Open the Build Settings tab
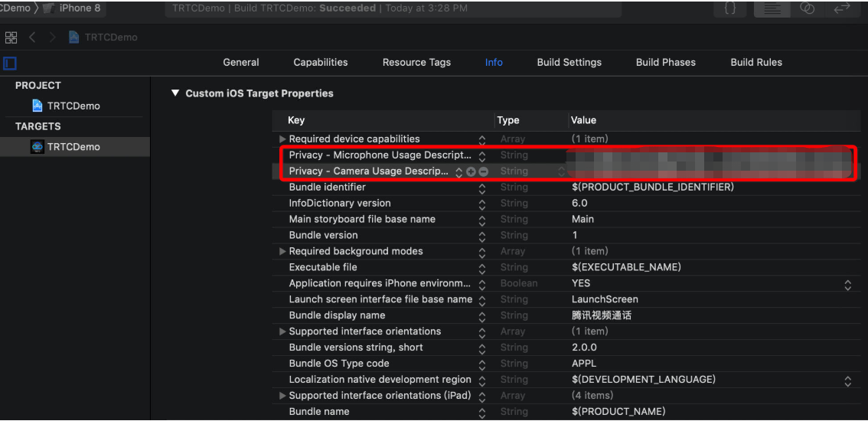868x421 pixels. pyautogui.click(x=569, y=63)
